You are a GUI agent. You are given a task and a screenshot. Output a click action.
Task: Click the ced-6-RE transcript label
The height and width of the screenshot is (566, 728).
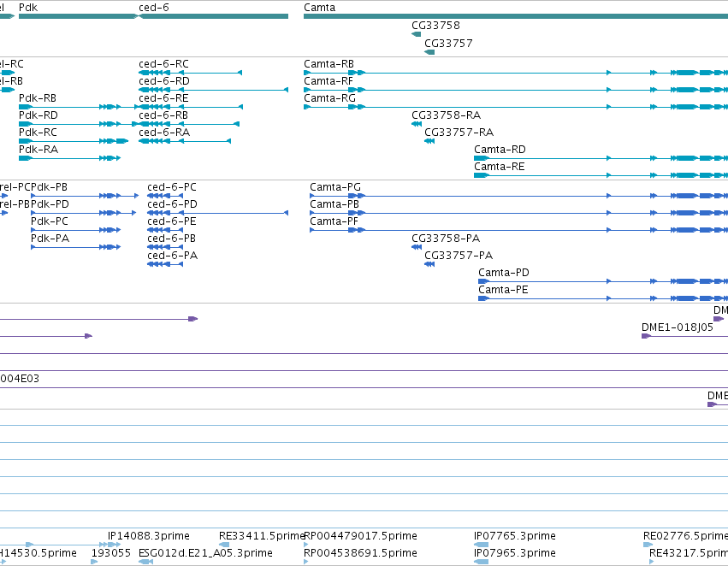click(x=163, y=98)
